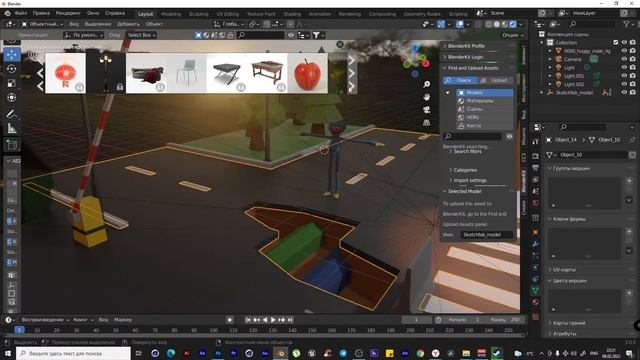Screen dimensions: 640x360
Task: Click the BlenderKit search input field
Action: tap(473, 136)
